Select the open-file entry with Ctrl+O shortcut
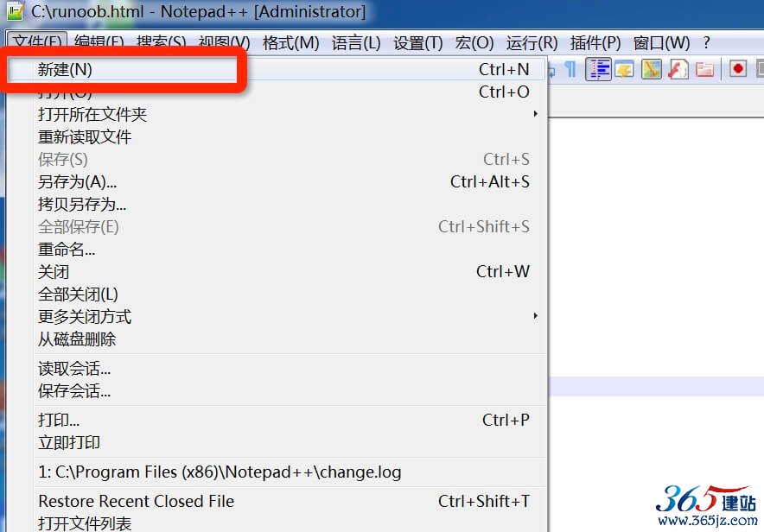Screen dimensions: 764x532 pos(277,92)
